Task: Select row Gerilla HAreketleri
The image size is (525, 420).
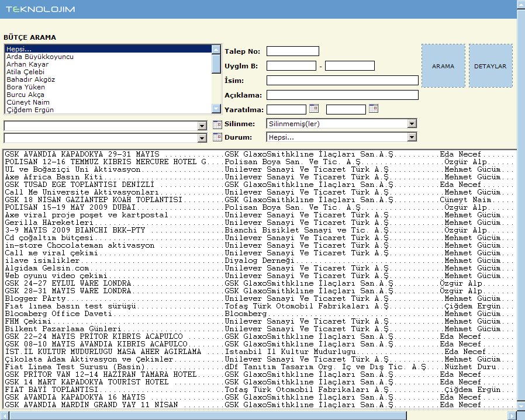Action: [260, 223]
